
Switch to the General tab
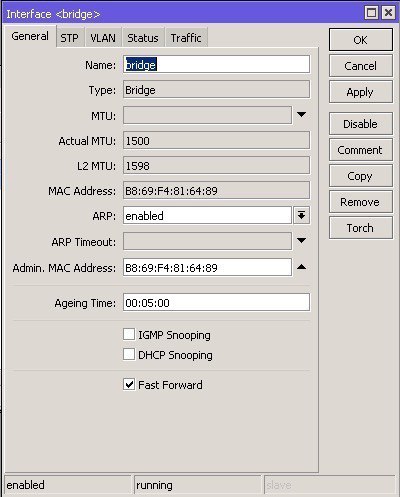pos(30,36)
